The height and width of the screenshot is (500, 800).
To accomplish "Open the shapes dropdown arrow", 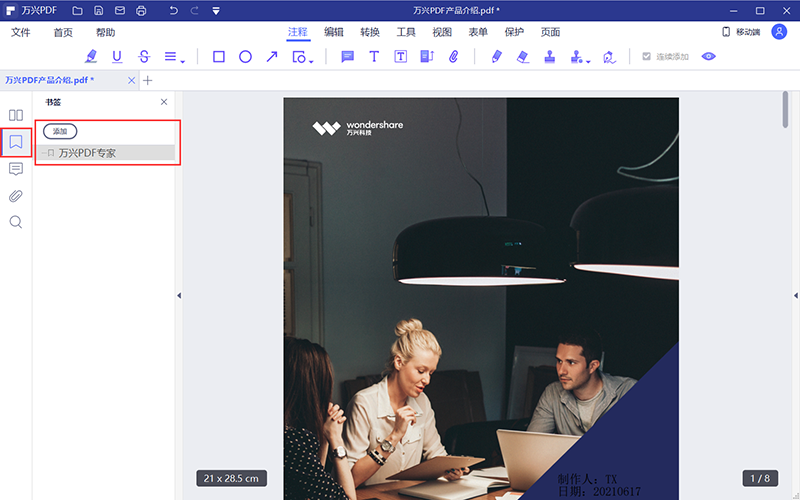I will [311, 61].
